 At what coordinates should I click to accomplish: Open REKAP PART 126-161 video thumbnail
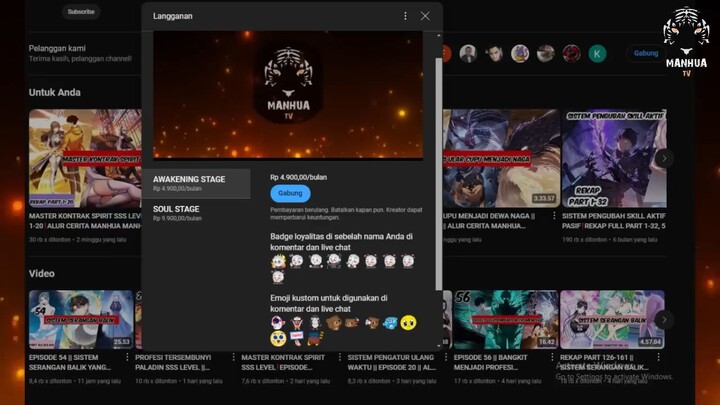(612, 319)
